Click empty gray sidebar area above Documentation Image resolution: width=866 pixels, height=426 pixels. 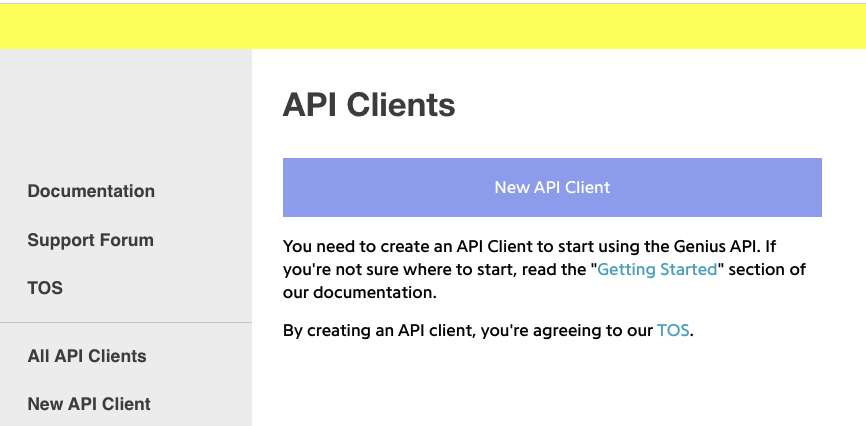pyautogui.click(x=126, y=110)
